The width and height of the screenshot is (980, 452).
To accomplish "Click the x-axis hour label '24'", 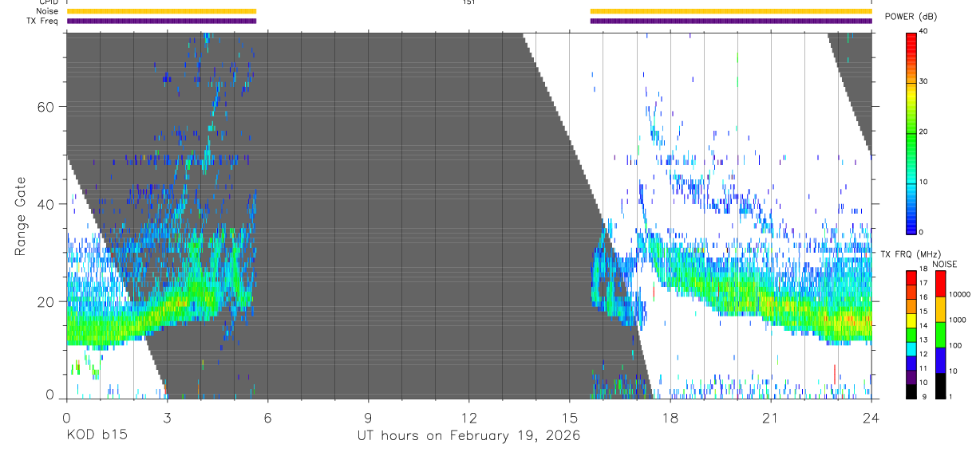I will pyautogui.click(x=871, y=418).
